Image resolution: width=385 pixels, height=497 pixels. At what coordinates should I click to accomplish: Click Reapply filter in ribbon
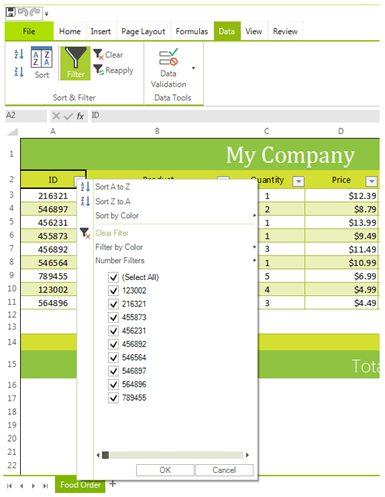coord(113,70)
